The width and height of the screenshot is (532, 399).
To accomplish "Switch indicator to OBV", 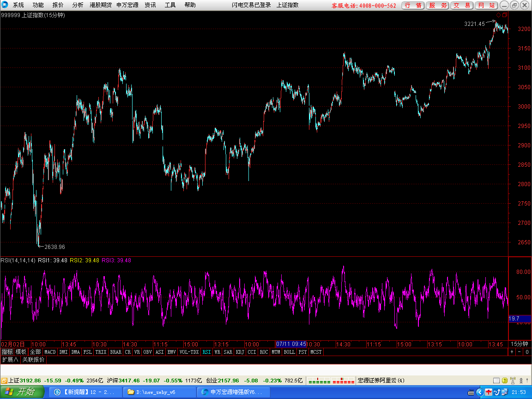I will [148, 352].
